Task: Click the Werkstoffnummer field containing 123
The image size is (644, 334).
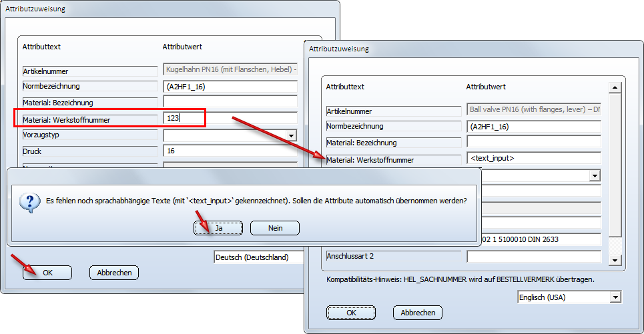Action: pos(230,118)
